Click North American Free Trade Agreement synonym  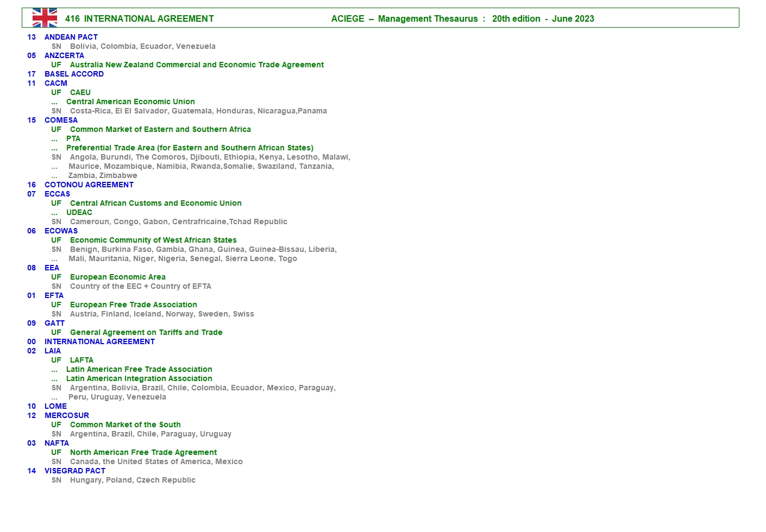point(143,452)
